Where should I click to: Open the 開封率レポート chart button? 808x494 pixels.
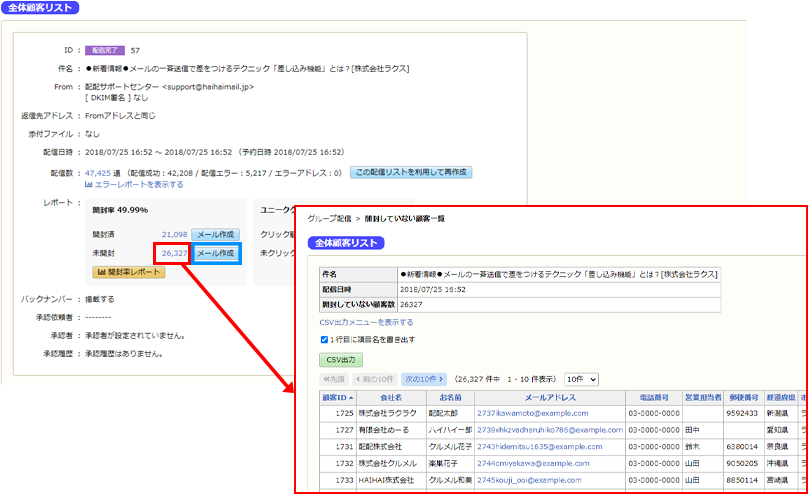pos(129,272)
